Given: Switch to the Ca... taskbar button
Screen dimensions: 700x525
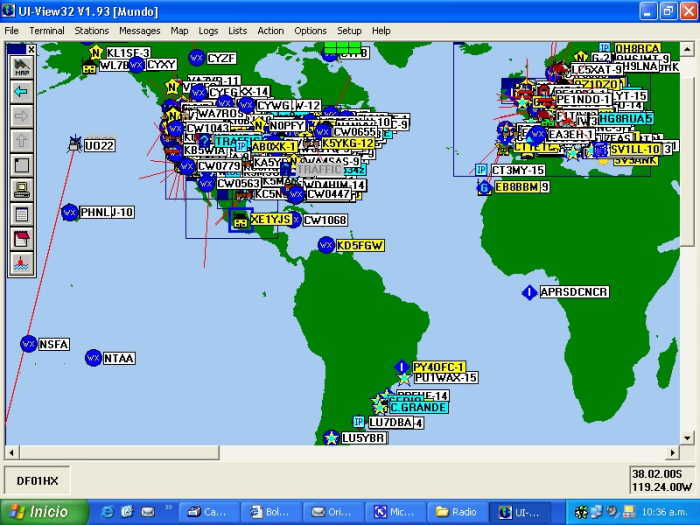Looking at the screenshot, I should pyautogui.click(x=208, y=512).
